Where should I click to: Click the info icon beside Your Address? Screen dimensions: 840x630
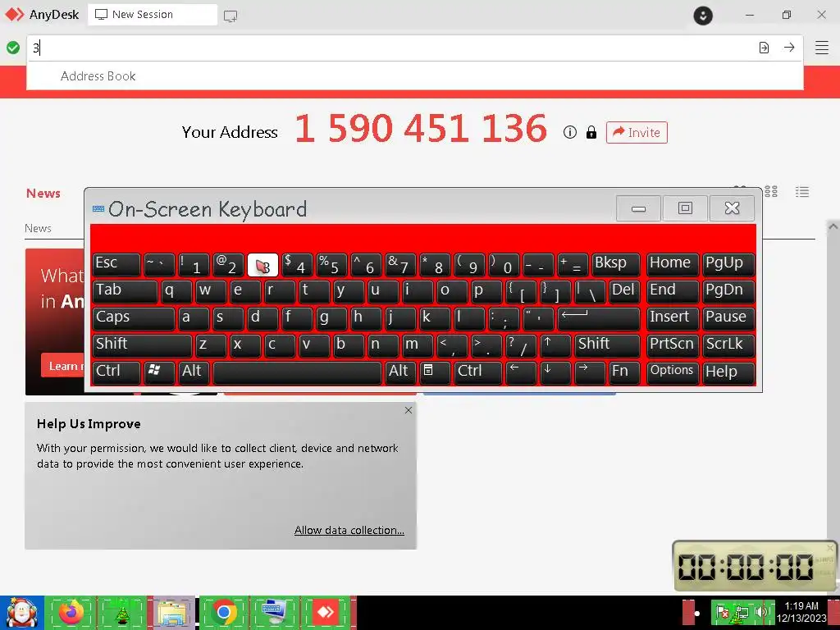click(570, 132)
